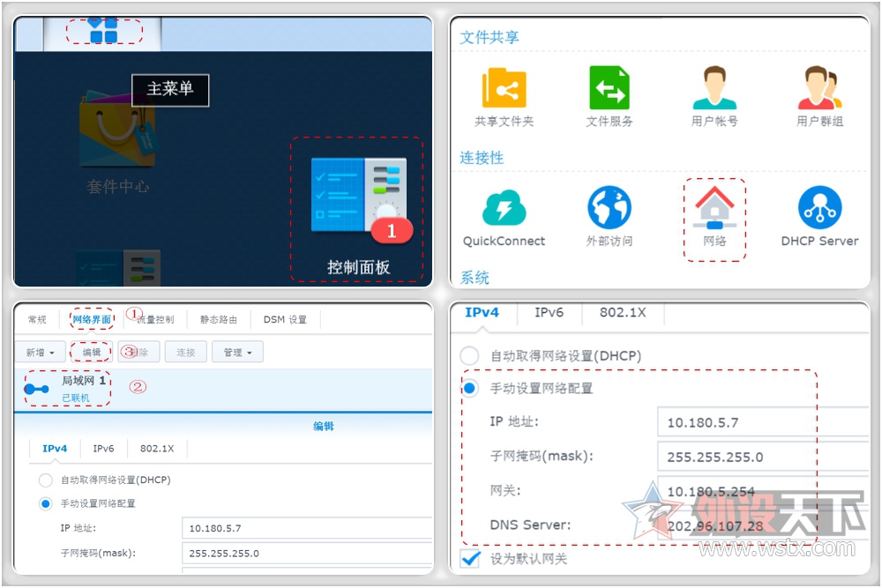Select IPv6 tab in lower-left edit dialog
Viewport: 882px width, 588px height.
pyautogui.click(x=103, y=449)
